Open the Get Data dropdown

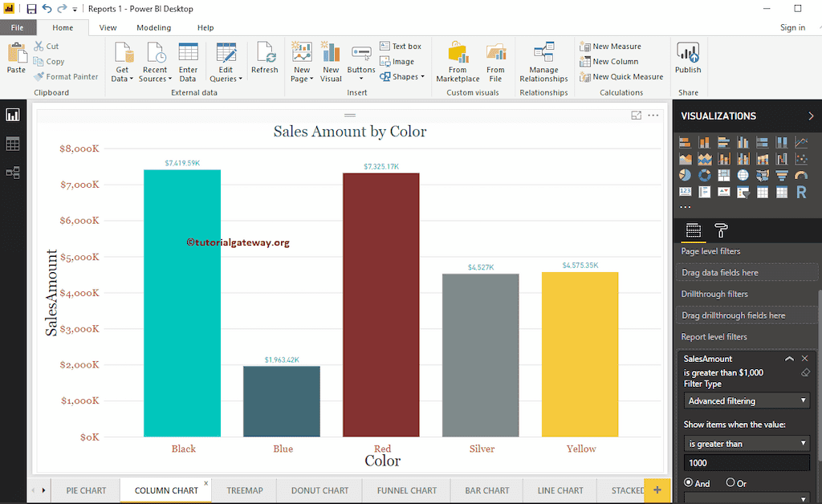tap(122, 63)
